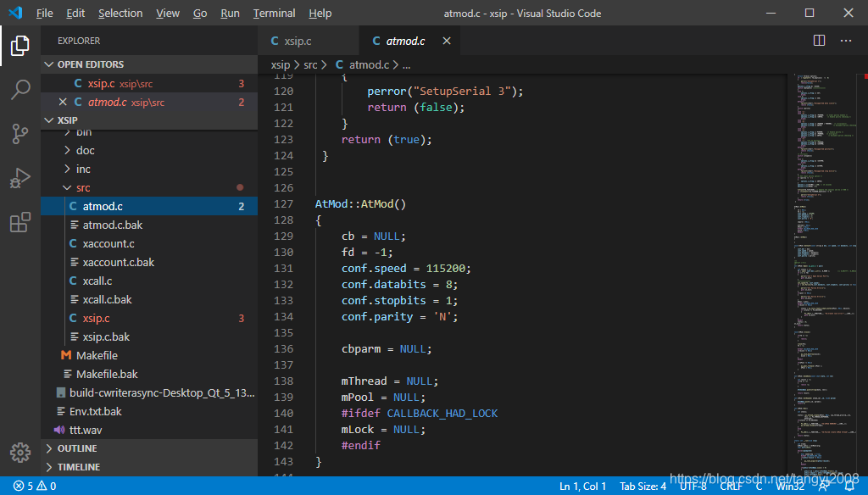
Task: Open the Edit menu
Action: (x=75, y=13)
